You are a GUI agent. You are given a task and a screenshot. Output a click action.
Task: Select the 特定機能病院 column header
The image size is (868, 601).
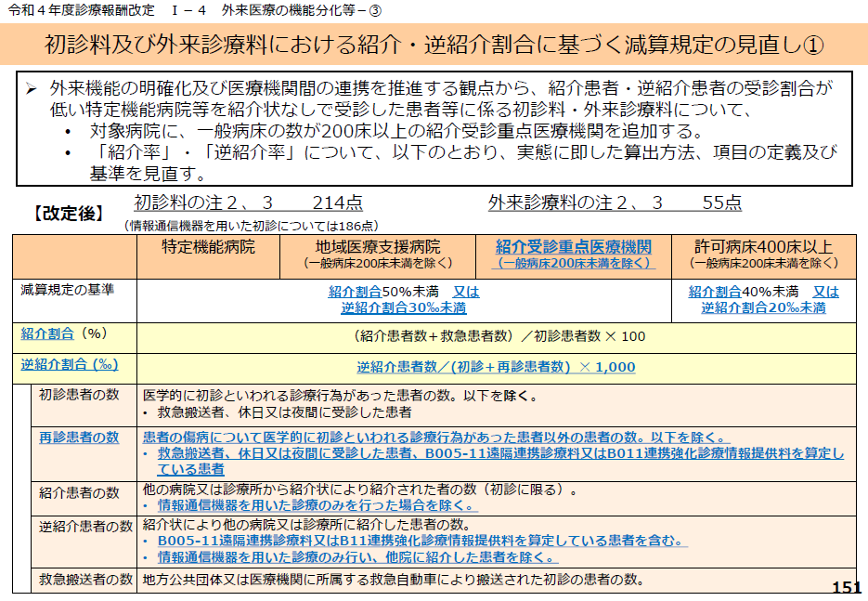point(208,247)
